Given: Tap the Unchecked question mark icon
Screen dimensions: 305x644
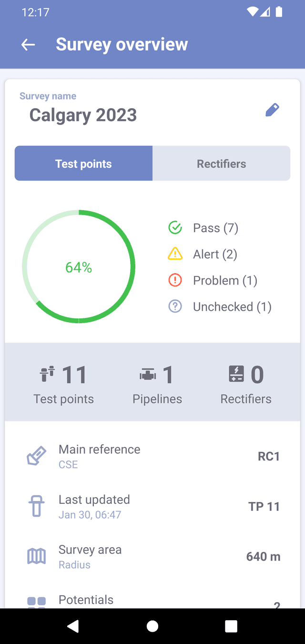Looking at the screenshot, I should point(175,307).
